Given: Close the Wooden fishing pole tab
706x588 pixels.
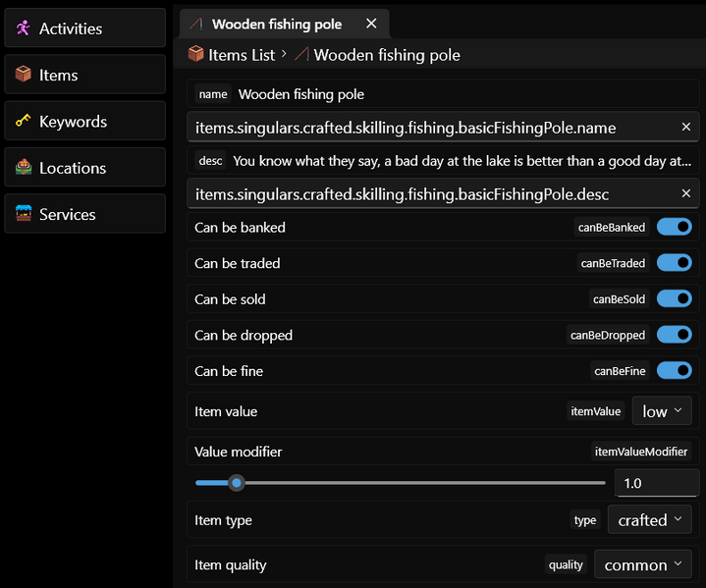Looking at the screenshot, I should pyautogui.click(x=371, y=24).
